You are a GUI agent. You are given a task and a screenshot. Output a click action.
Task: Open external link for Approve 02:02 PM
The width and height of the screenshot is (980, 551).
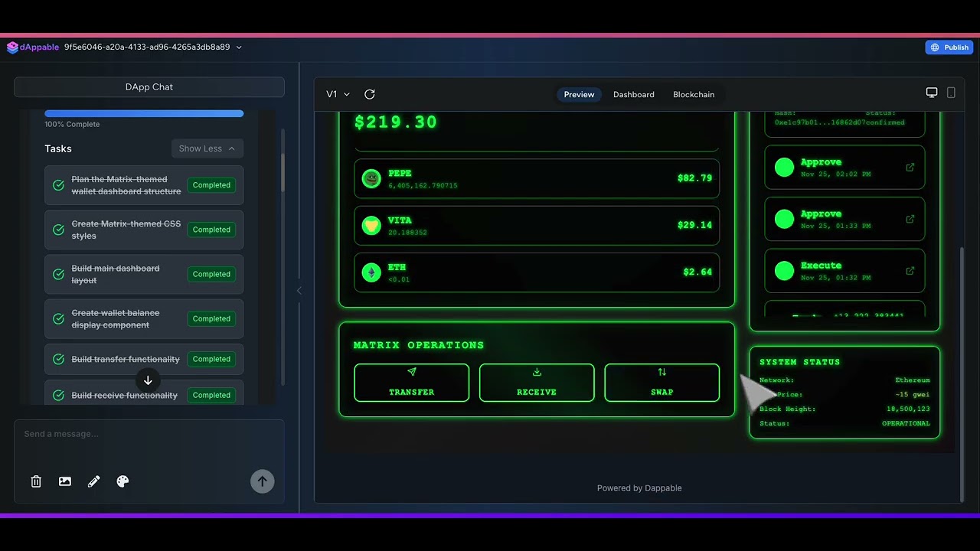(910, 167)
